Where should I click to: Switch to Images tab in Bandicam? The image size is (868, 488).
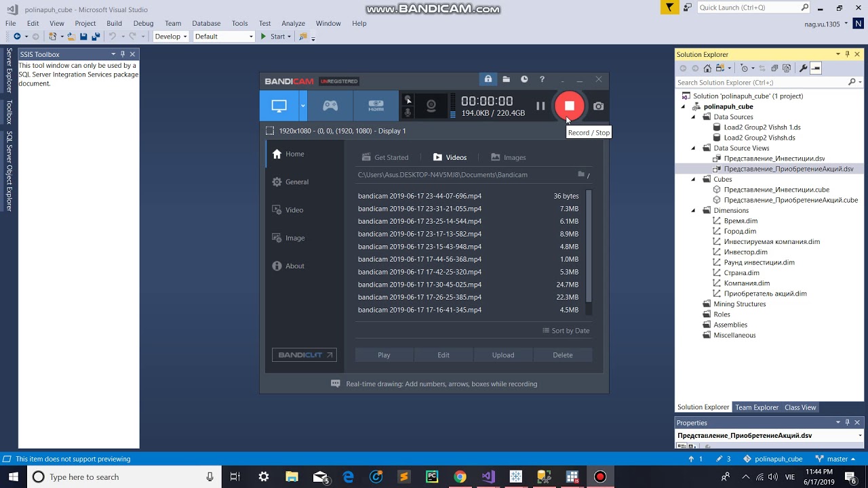pyautogui.click(x=509, y=157)
